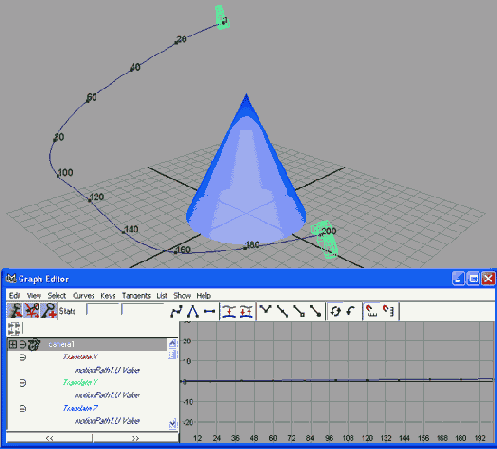Image resolution: width=497 pixels, height=449 pixels.
Task: Collapse the Translate Y attribute
Action: 23,383
